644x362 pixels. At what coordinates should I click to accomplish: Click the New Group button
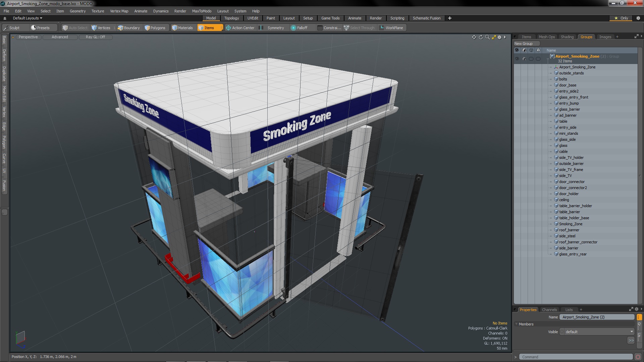point(526,44)
